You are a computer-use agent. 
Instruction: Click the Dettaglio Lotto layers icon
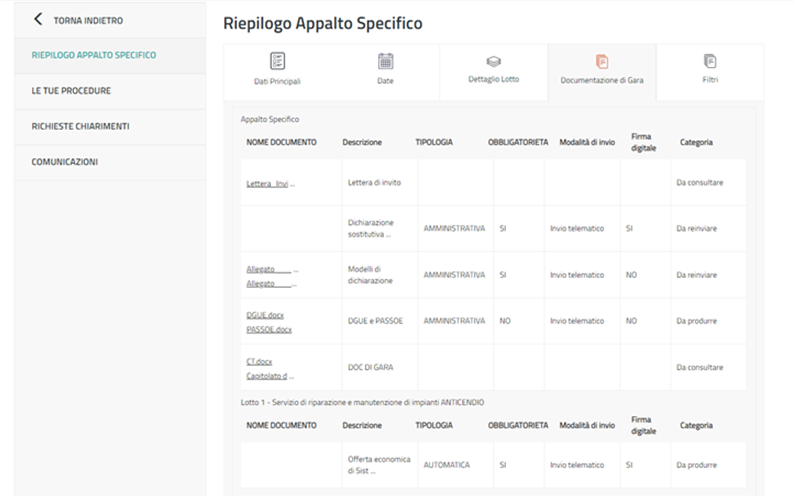[x=493, y=61]
